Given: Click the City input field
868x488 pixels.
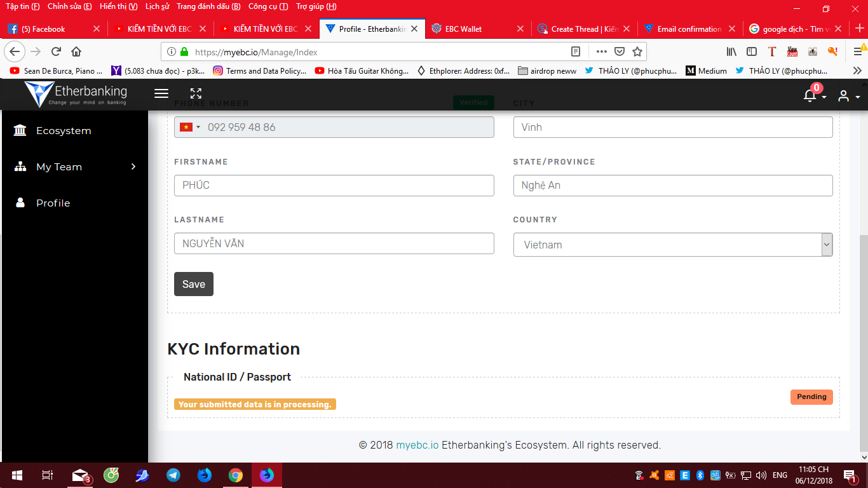Looking at the screenshot, I should pos(673,127).
